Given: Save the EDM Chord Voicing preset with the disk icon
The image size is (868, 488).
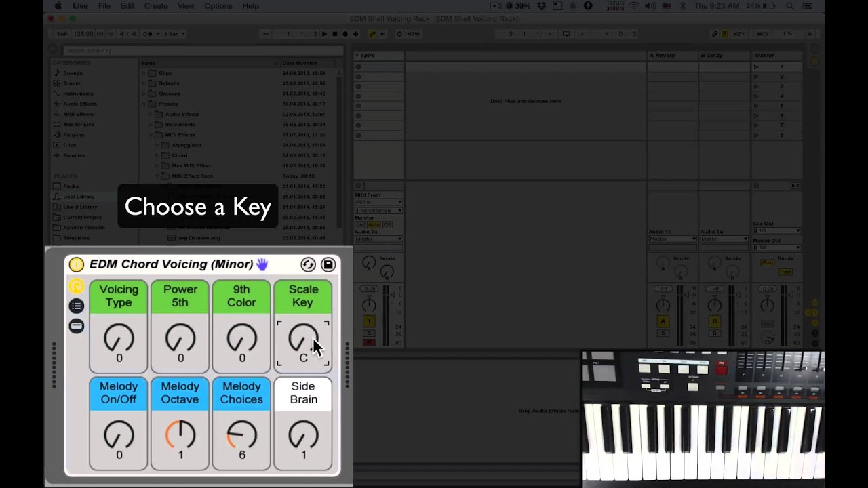Looking at the screenshot, I should [328, 264].
